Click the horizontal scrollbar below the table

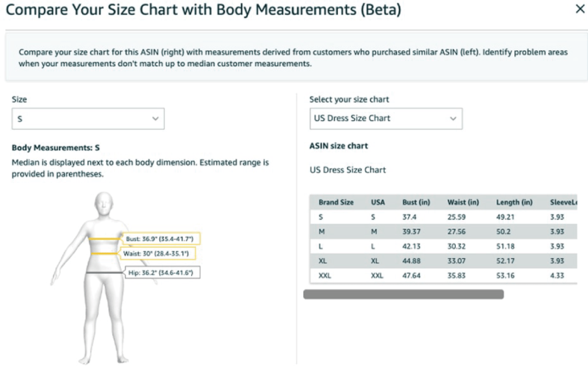click(403, 294)
